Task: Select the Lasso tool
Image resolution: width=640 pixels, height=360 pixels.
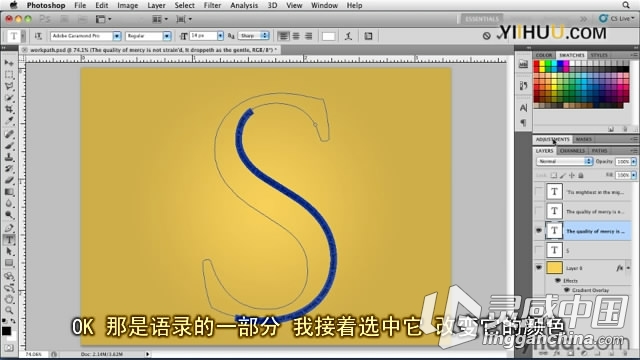Action: [9, 86]
